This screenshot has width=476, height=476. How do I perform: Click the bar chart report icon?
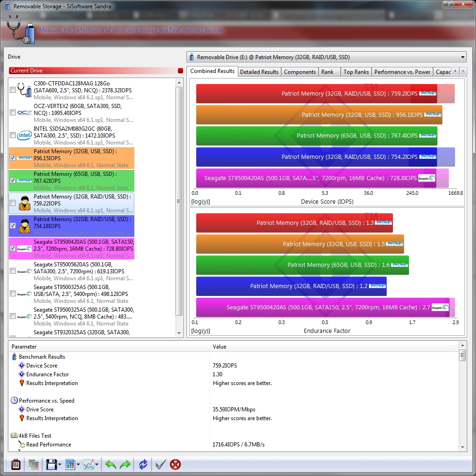tap(70, 464)
